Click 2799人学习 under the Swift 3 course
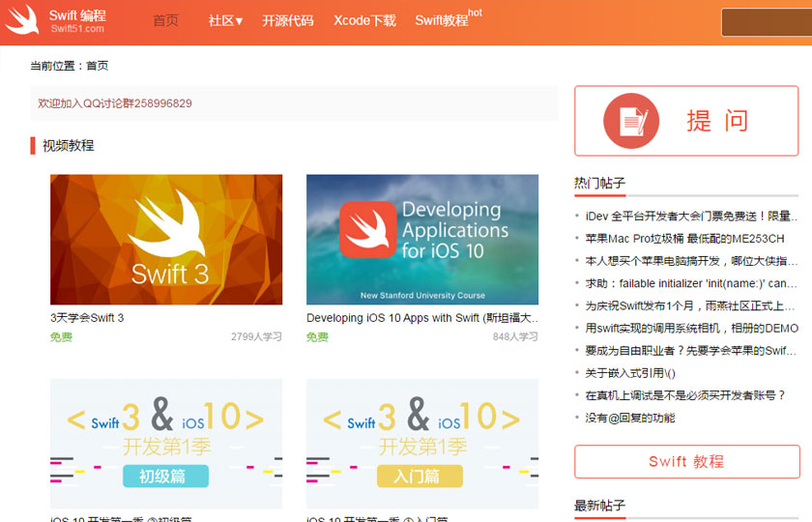Viewport: 812px width, 522px height. [256, 336]
